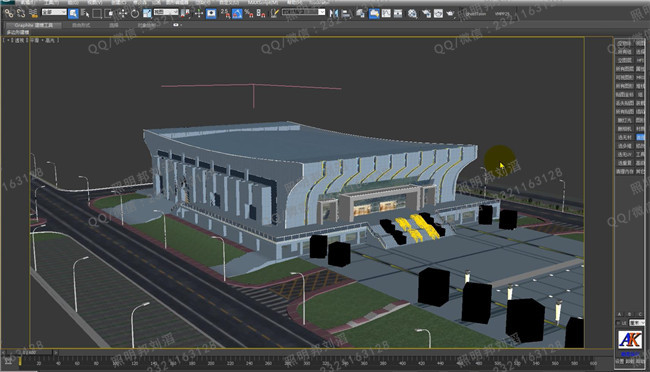Pick the Rectangular Selection Region tool
The width and height of the screenshot is (650, 372).
click(97, 13)
